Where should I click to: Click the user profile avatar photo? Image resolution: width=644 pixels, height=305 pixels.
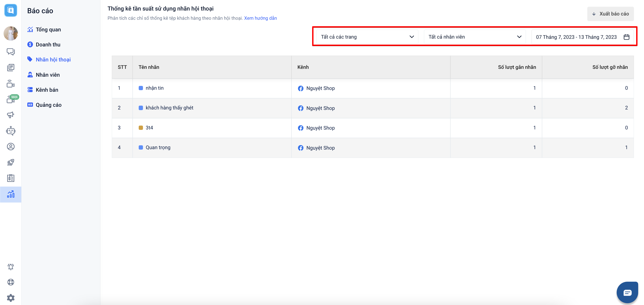point(11,33)
